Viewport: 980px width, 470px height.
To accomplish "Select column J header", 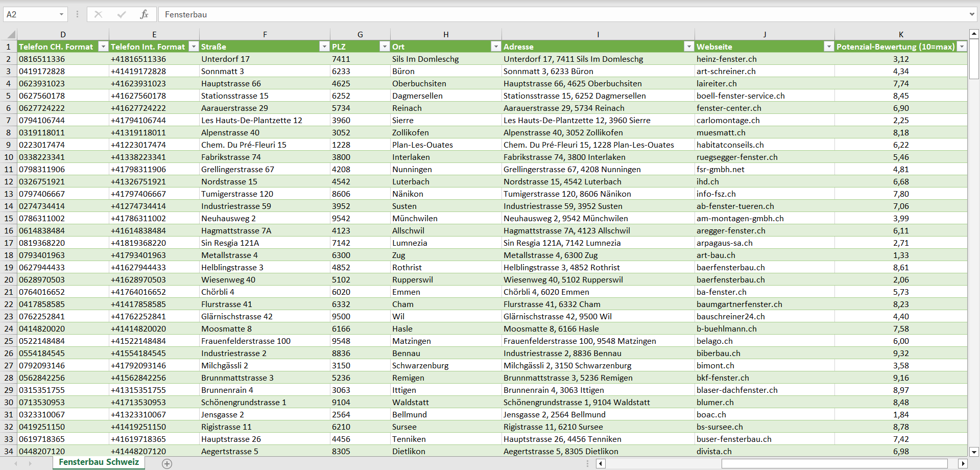I will click(x=764, y=34).
